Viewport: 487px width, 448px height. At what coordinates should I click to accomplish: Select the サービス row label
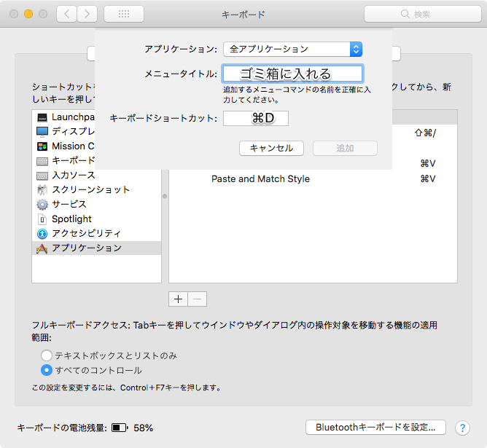coord(69,204)
